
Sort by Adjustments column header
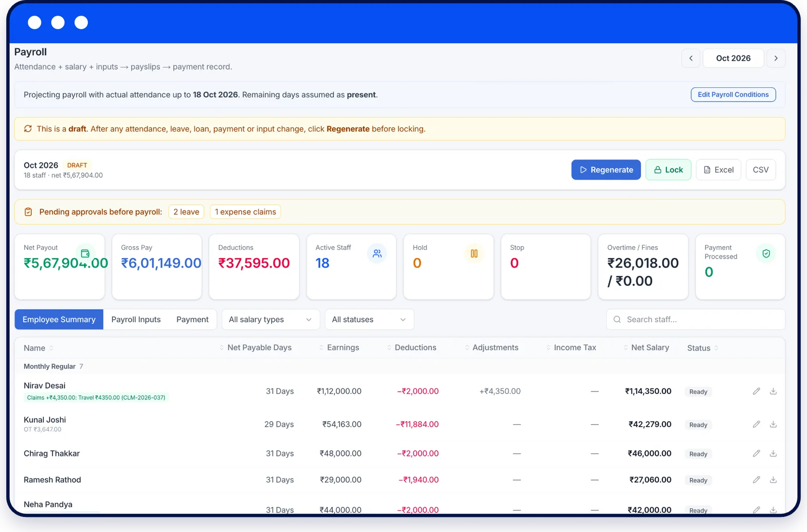[492, 347]
